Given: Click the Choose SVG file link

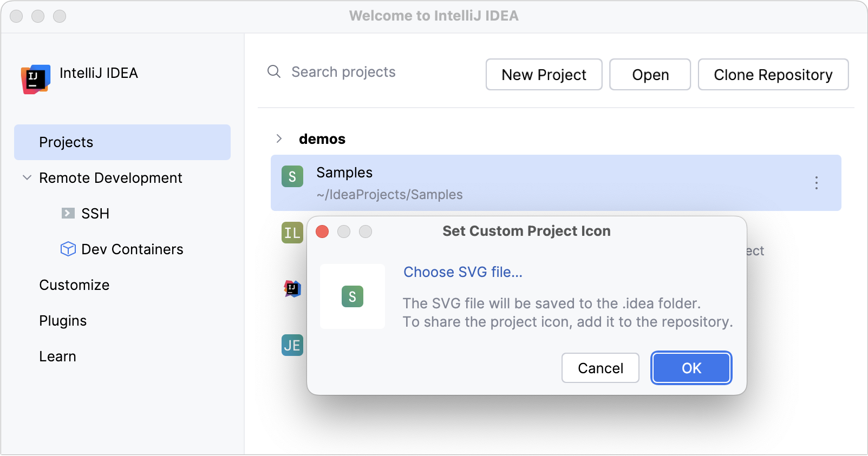Looking at the screenshot, I should click(x=463, y=272).
